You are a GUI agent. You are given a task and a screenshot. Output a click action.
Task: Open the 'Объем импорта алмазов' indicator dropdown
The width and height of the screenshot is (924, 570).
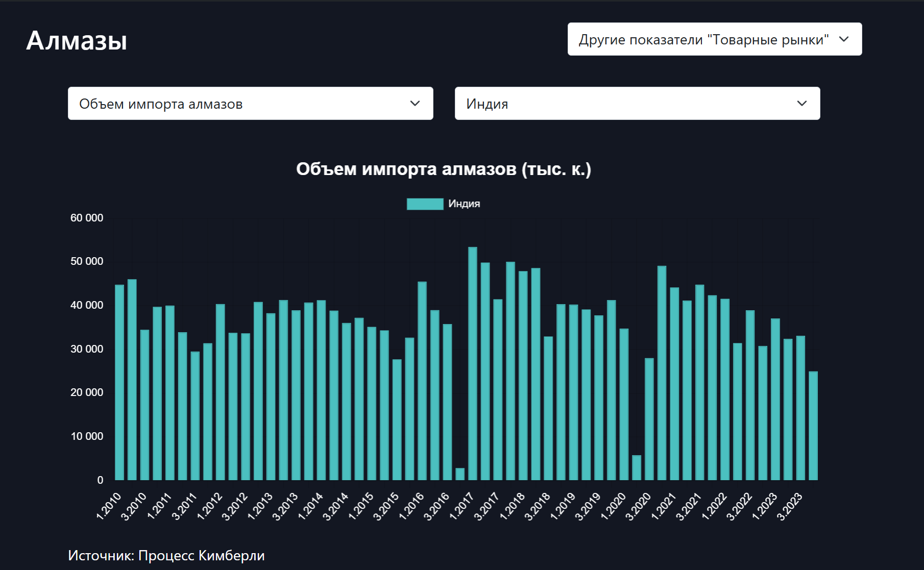point(251,104)
